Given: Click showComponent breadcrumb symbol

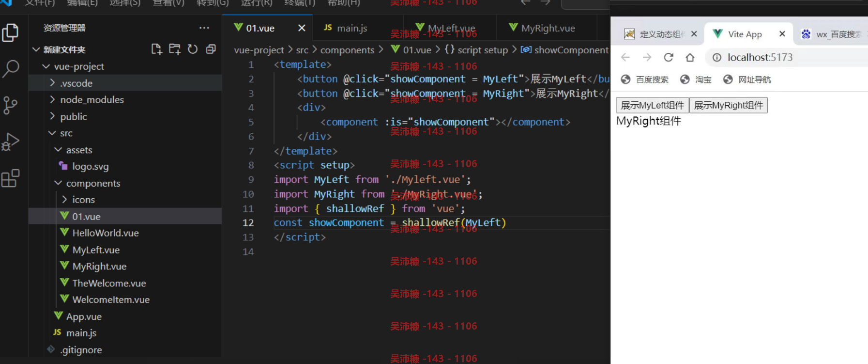Looking at the screenshot, I should tap(565, 50).
